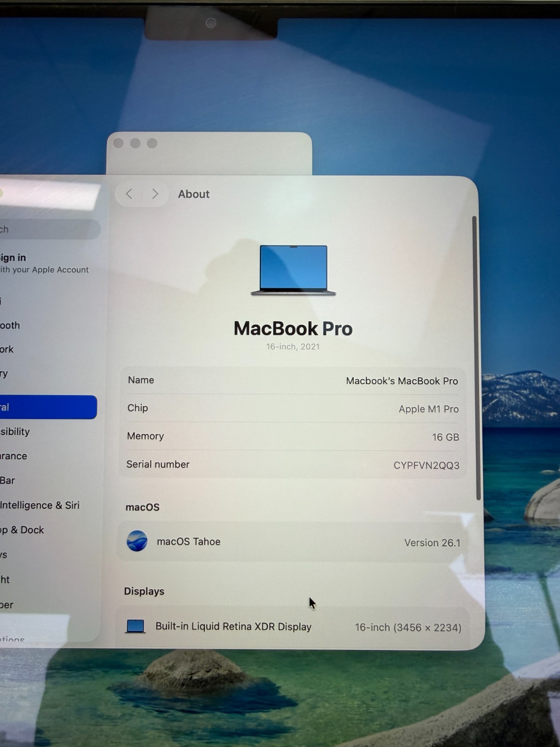Select the highlighted General sidebar item
This screenshot has width=560, height=747.
[49, 407]
